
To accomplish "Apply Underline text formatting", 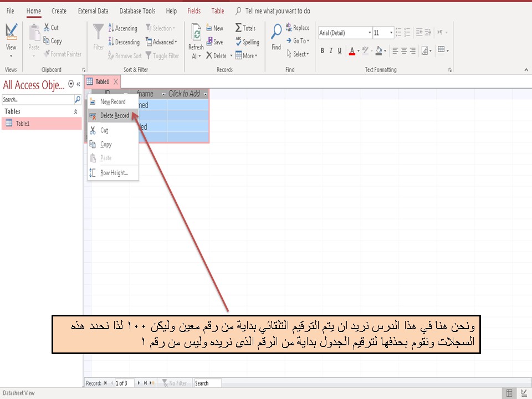I will [340, 51].
